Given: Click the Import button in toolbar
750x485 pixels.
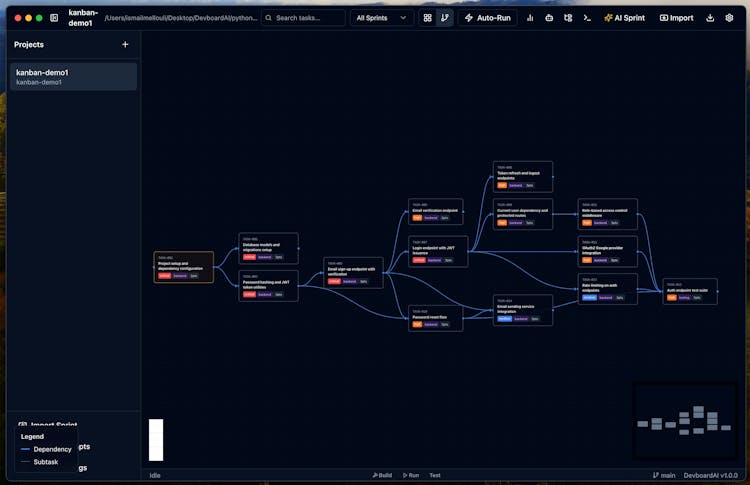Looking at the screenshot, I should pos(676,18).
